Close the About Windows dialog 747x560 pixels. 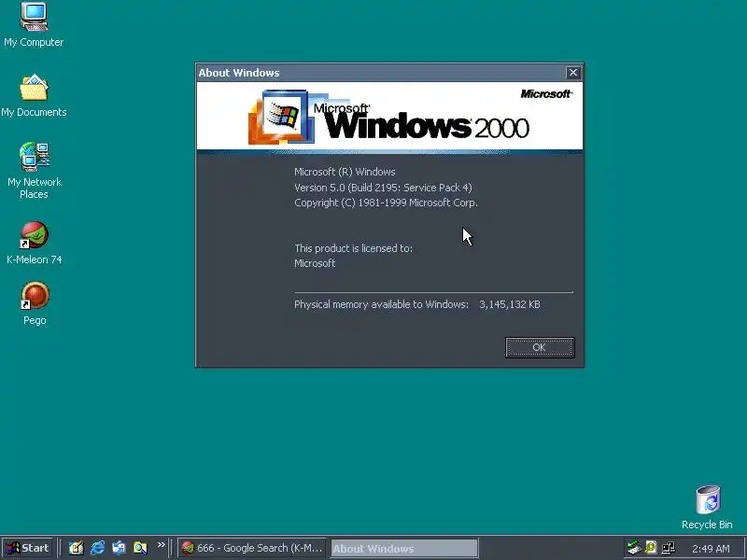point(572,73)
